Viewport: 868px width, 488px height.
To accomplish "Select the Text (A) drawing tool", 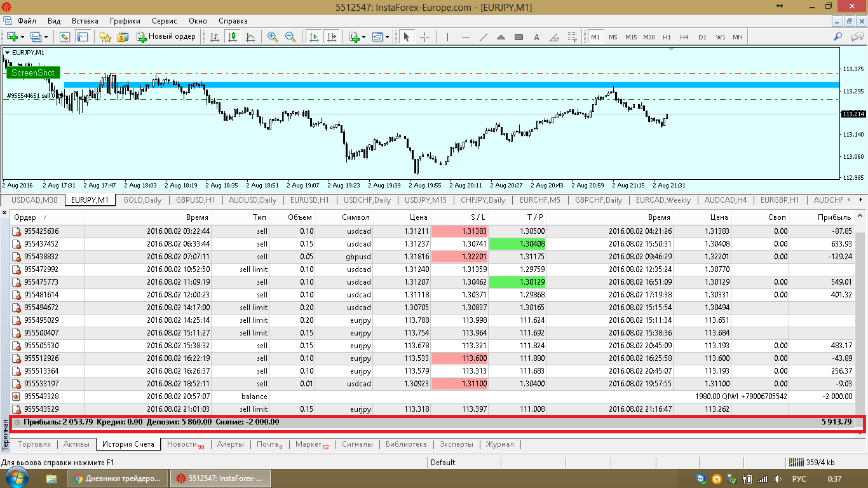I will (536, 37).
